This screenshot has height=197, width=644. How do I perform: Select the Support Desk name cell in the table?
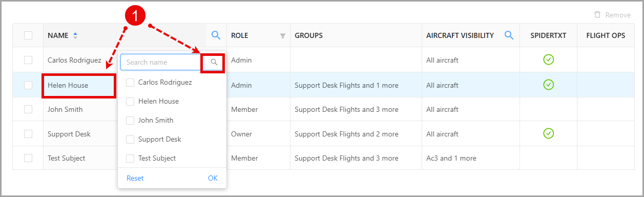[69, 134]
